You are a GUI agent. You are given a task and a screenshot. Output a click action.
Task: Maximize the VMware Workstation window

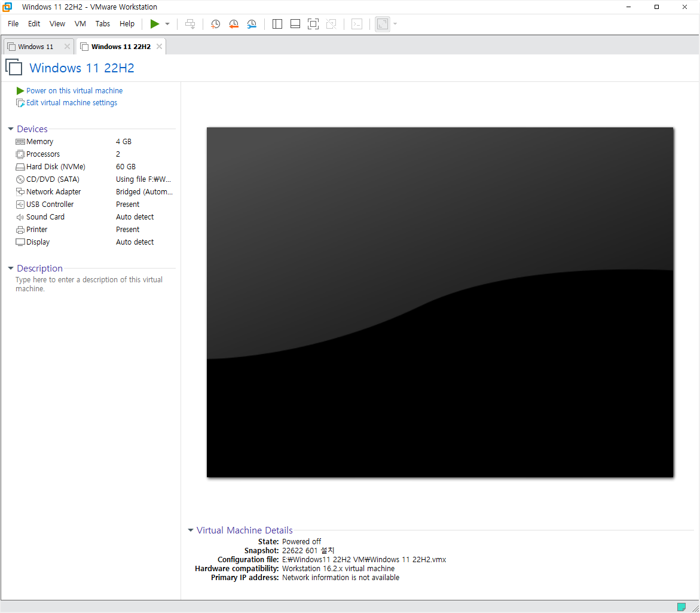pyautogui.click(x=656, y=7)
